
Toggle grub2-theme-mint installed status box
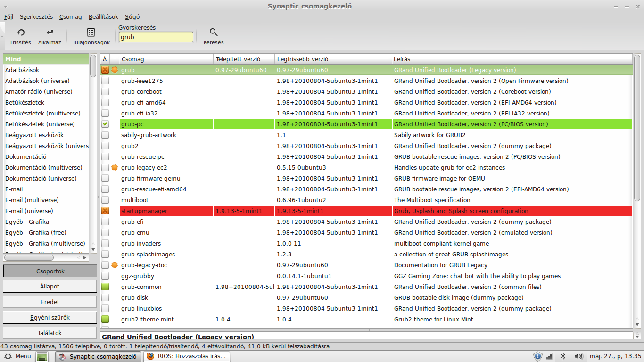click(x=105, y=319)
